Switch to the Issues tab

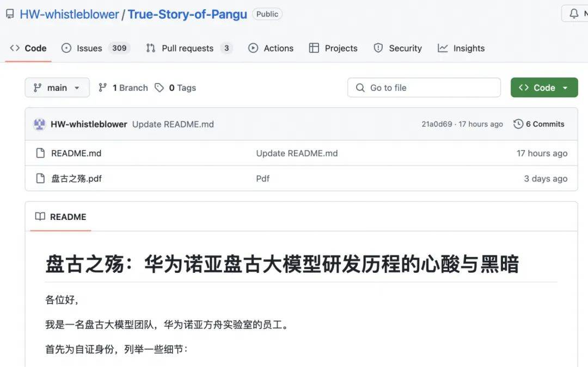[89, 48]
